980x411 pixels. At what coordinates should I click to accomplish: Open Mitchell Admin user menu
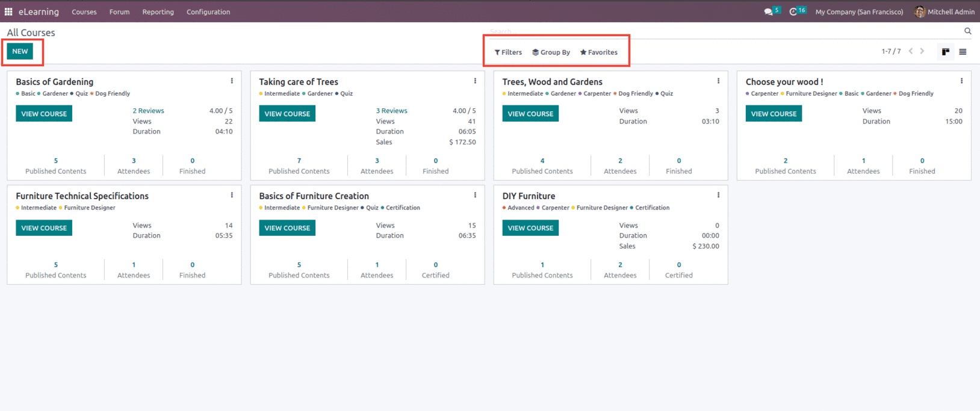pyautogui.click(x=944, y=12)
